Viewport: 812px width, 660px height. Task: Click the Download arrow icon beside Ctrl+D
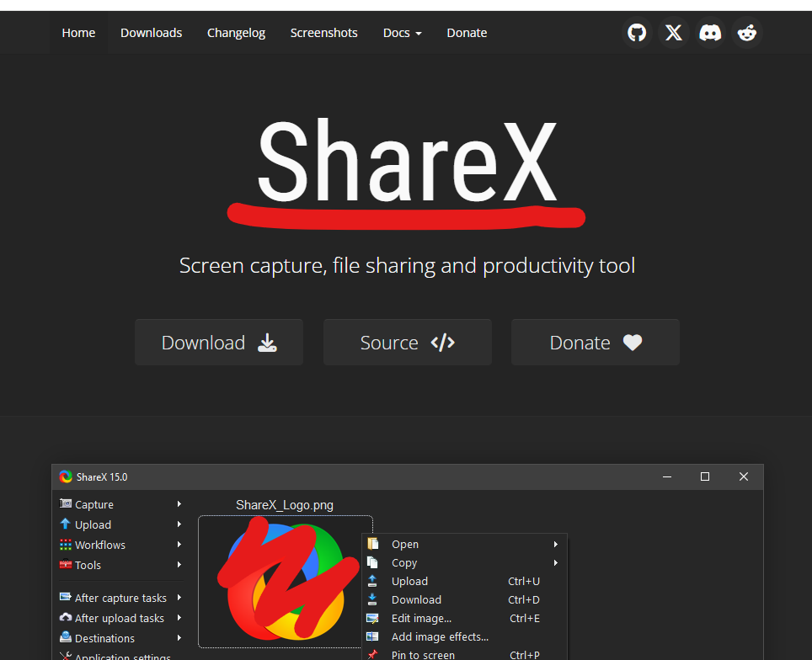click(372, 599)
